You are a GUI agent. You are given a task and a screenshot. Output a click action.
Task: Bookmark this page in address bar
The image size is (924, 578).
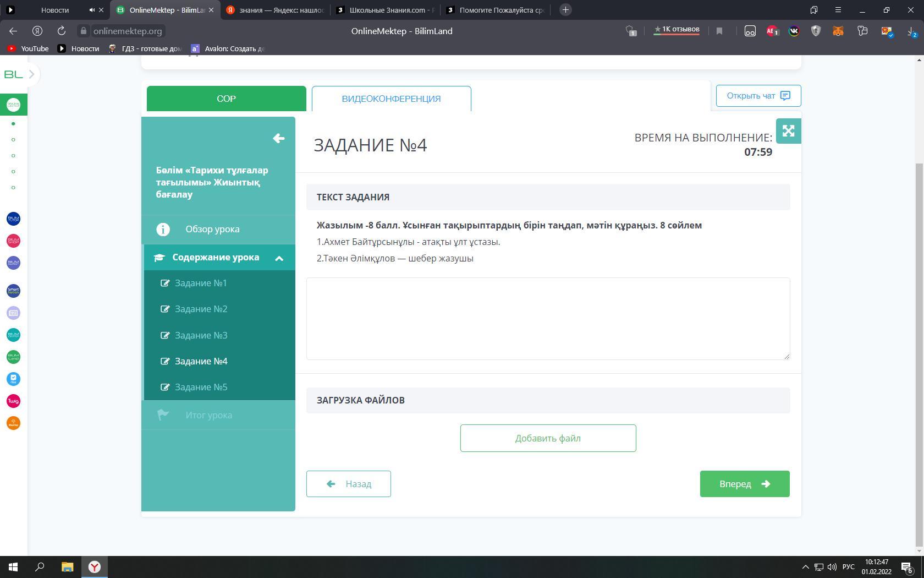click(719, 31)
